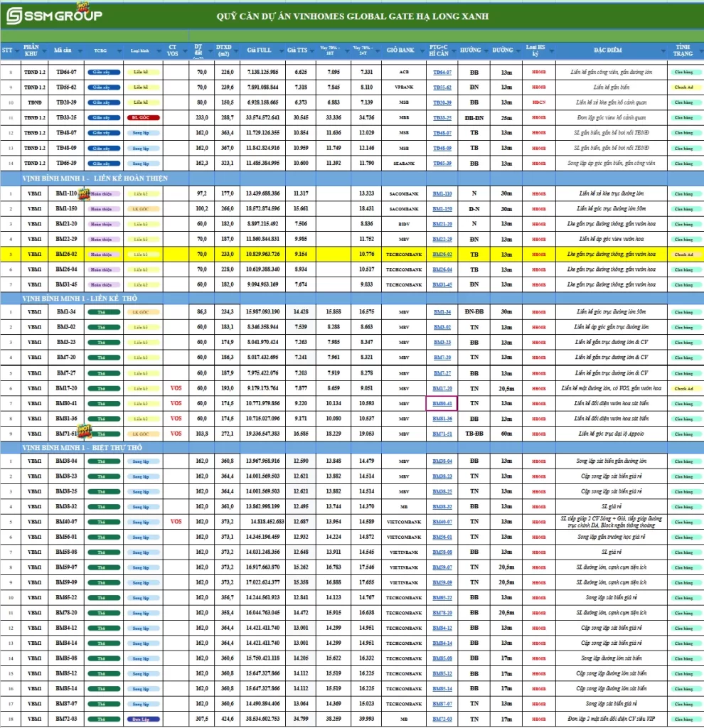Screen dimensions: 704x728
Task: Select the VPBANK cell in TĐ55-62 row
Action: 403,87
